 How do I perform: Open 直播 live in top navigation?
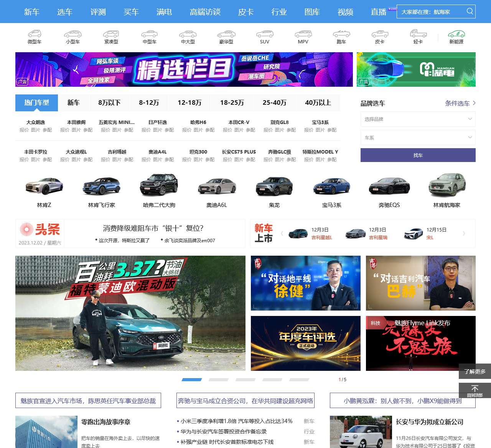point(379,12)
